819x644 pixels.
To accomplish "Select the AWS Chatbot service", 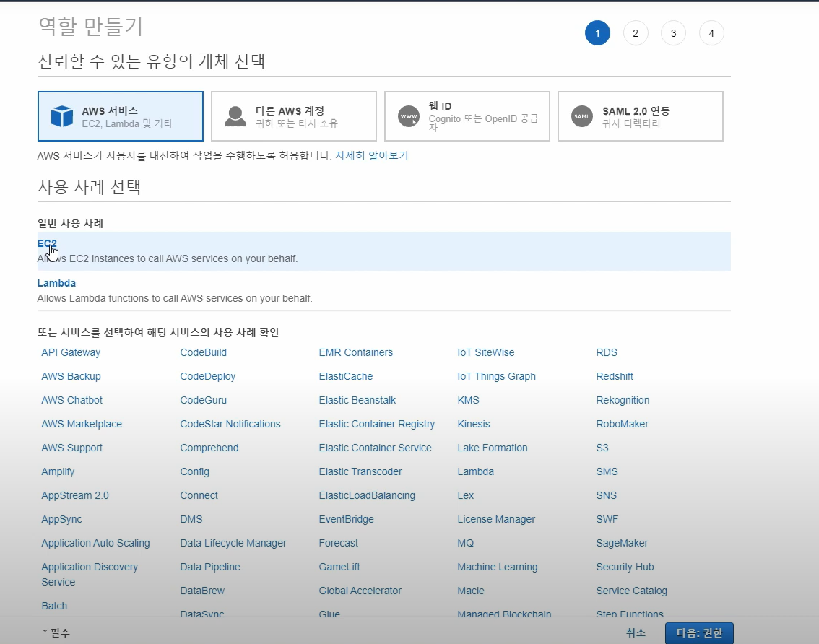I will coord(72,400).
